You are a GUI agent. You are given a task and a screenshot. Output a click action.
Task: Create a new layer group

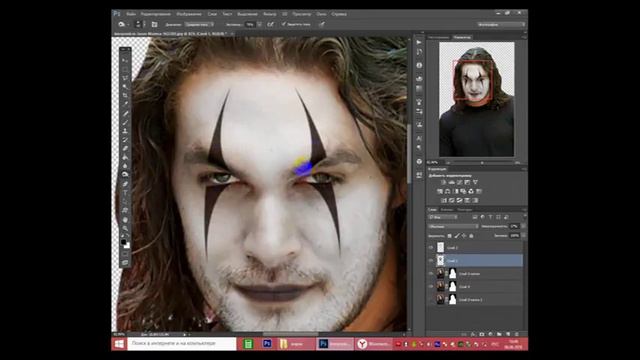pyautogui.click(x=499, y=334)
